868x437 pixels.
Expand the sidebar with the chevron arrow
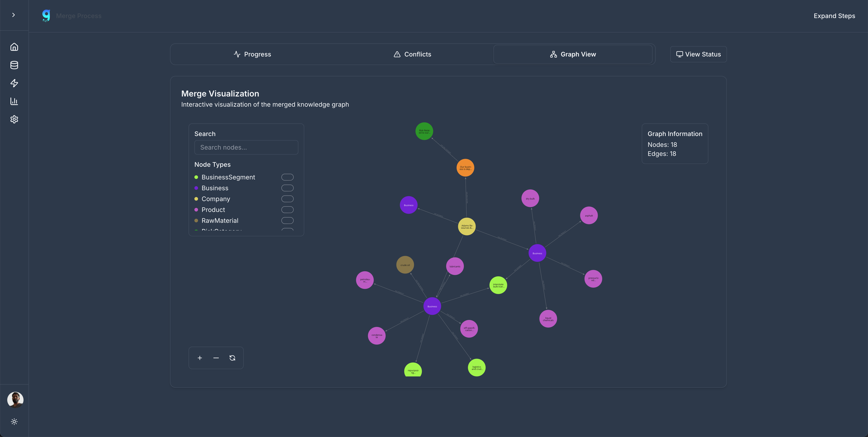point(14,15)
